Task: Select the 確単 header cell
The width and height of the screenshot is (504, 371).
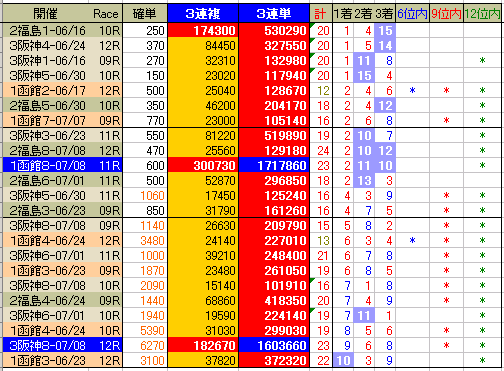Action: [145, 14]
